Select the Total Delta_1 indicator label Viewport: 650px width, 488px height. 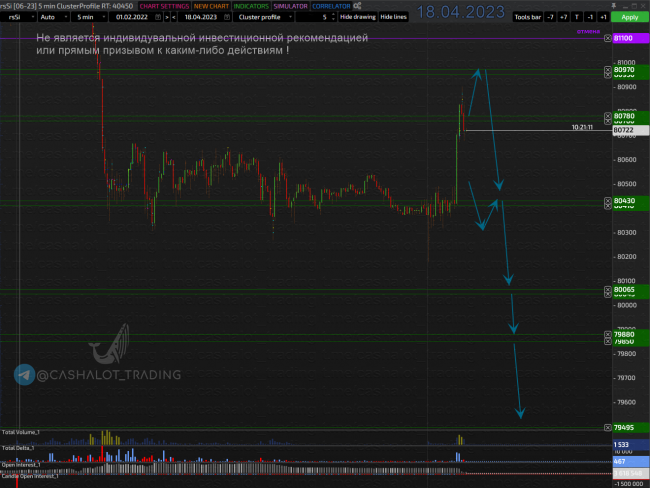pyautogui.click(x=18, y=448)
